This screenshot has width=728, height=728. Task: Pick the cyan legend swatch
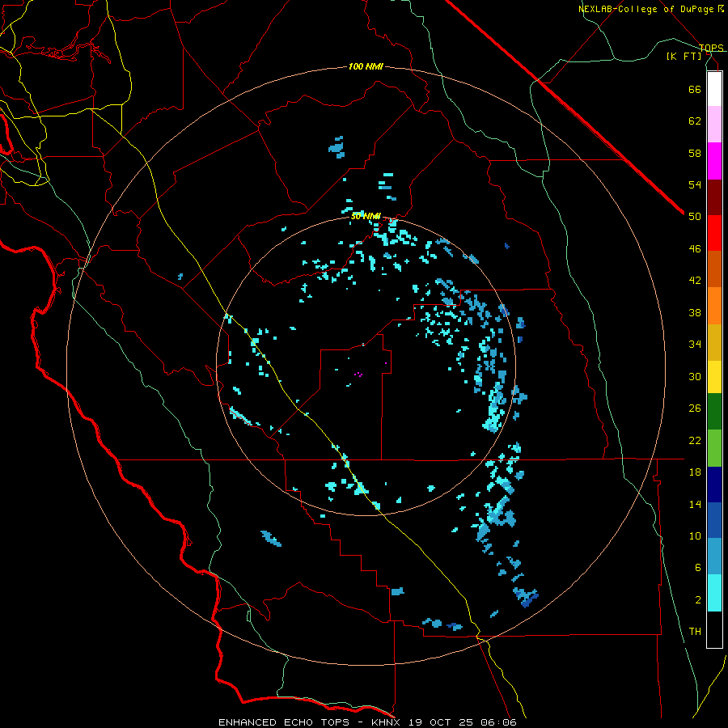point(714,593)
